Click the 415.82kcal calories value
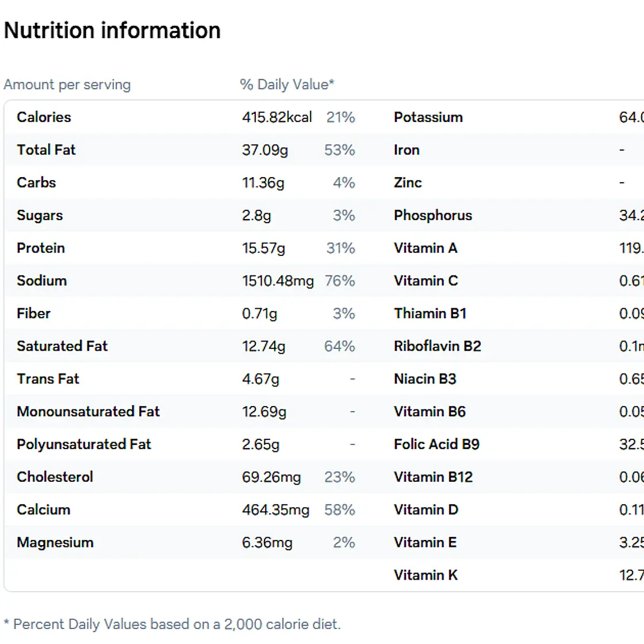 click(277, 117)
